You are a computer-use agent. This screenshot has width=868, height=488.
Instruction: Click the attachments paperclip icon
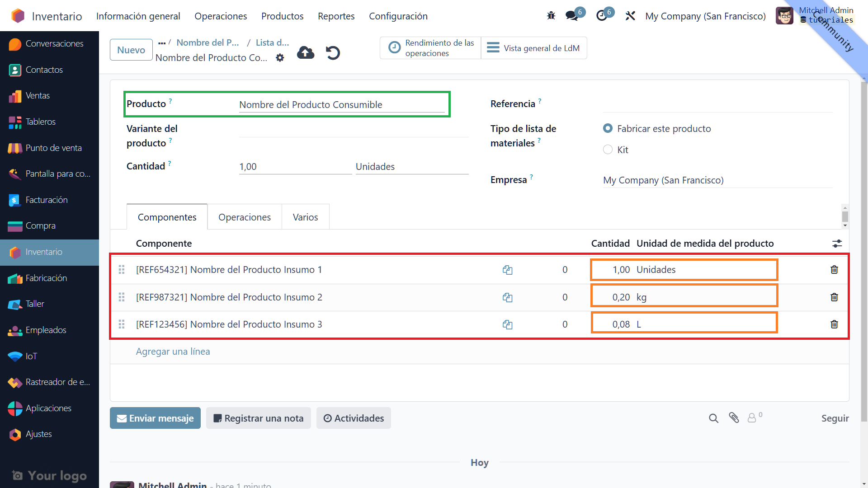[x=734, y=418]
